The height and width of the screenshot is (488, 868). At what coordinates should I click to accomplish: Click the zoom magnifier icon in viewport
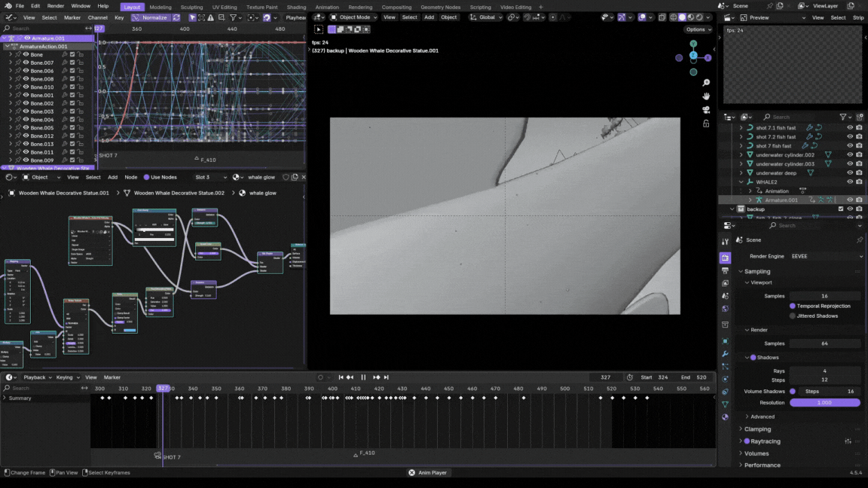coord(706,83)
